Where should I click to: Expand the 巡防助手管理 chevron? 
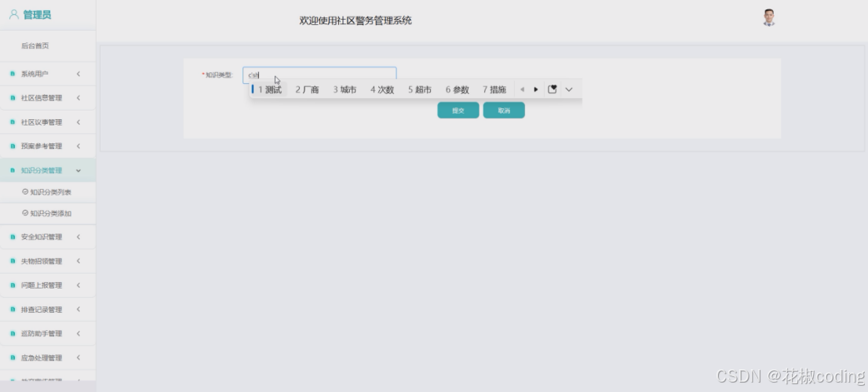pyautogui.click(x=78, y=333)
